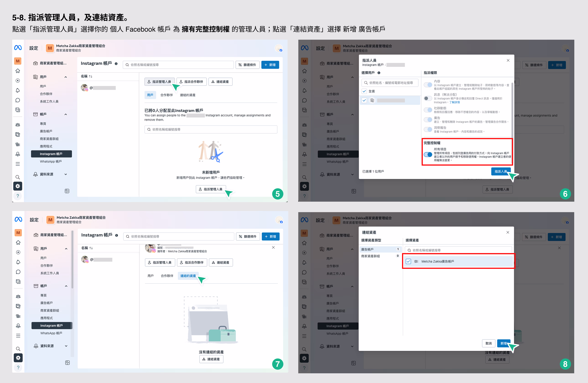Screen dimensions: 588x383
Task: Click the collapse-panel icon below 資料來源 in step 7
Action: 67,363
